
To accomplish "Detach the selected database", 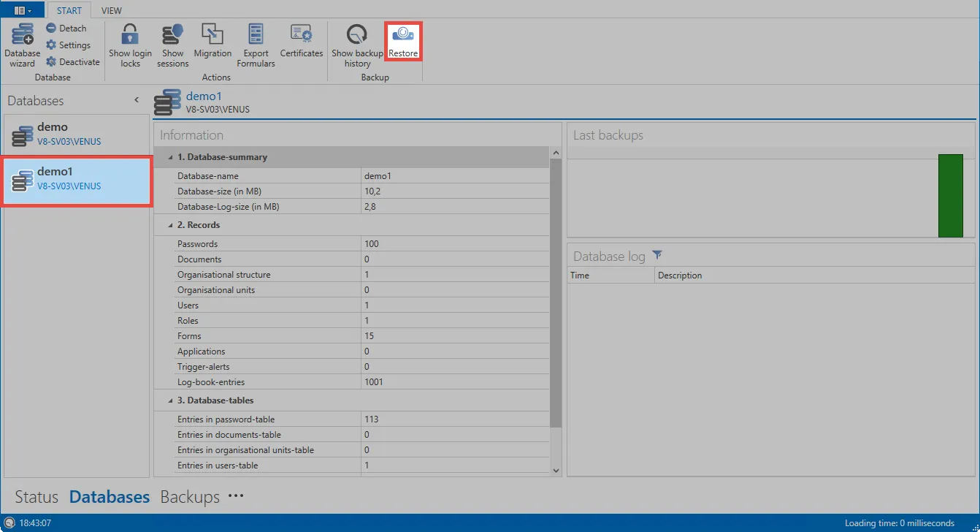I will coord(66,28).
